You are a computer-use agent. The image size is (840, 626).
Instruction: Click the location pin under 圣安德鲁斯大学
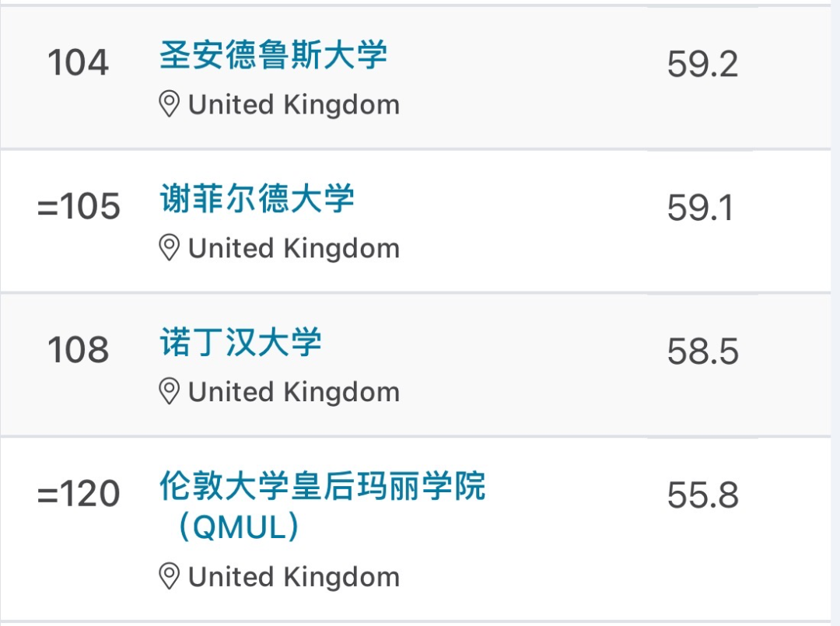point(169,104)
